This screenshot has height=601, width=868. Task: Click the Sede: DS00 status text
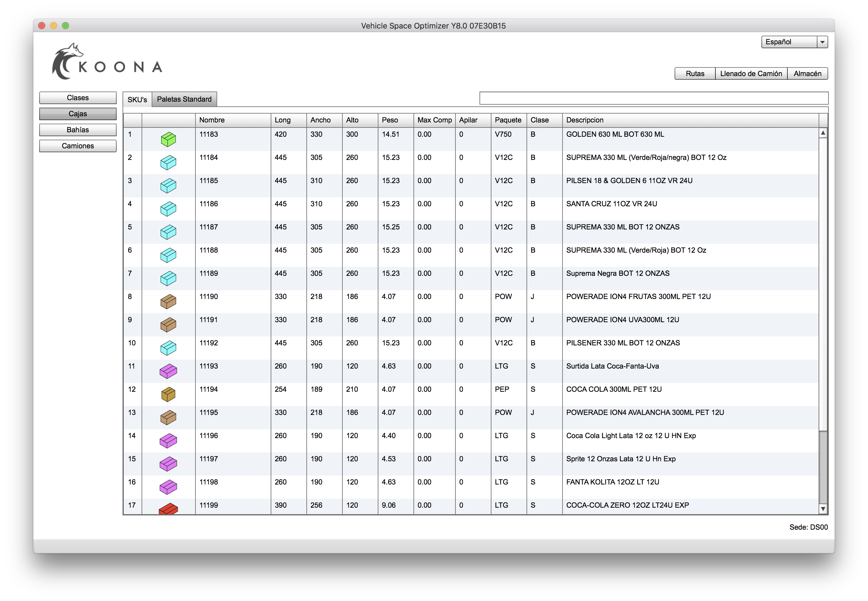coord(809,527)
